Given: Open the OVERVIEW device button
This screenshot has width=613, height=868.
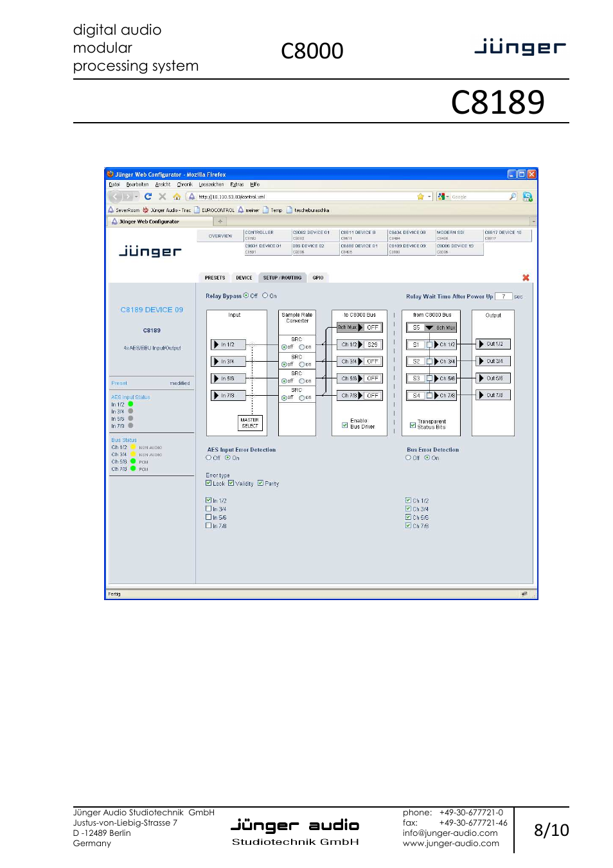Looking at the screenshot, I should tap(220, 236).
